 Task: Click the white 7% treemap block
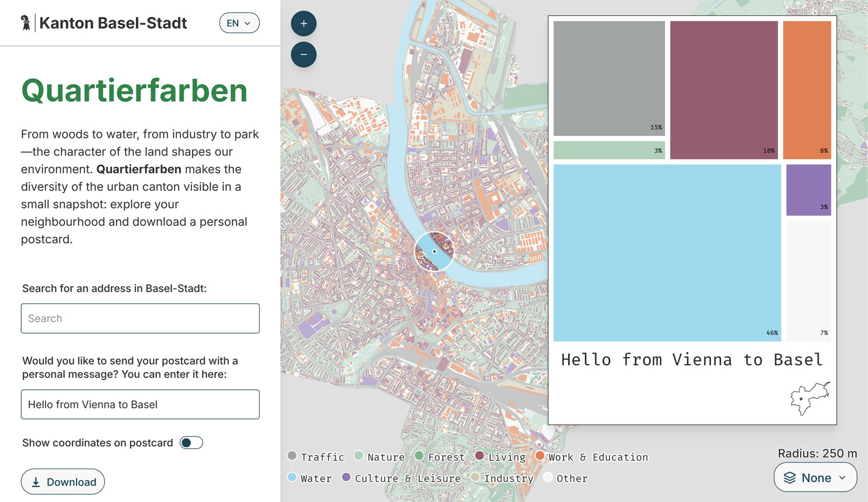pyautogui.click(x=808, y=281)
